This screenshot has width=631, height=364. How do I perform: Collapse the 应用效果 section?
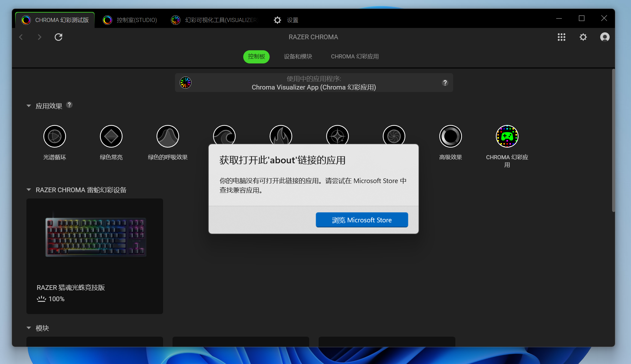[x=29, y=106]
